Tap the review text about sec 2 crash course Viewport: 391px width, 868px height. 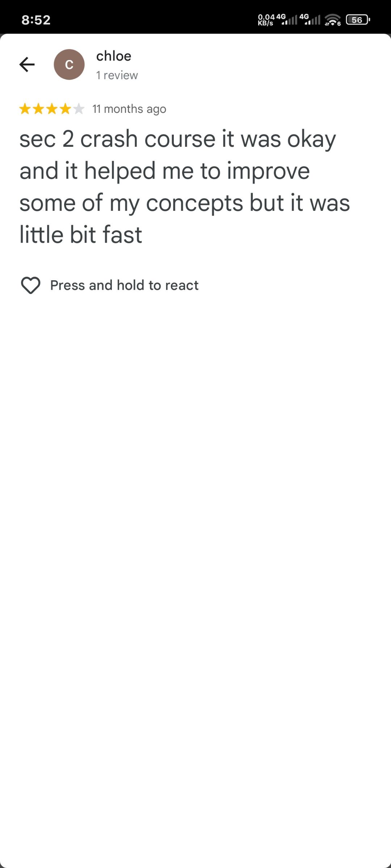coord(185,187)
